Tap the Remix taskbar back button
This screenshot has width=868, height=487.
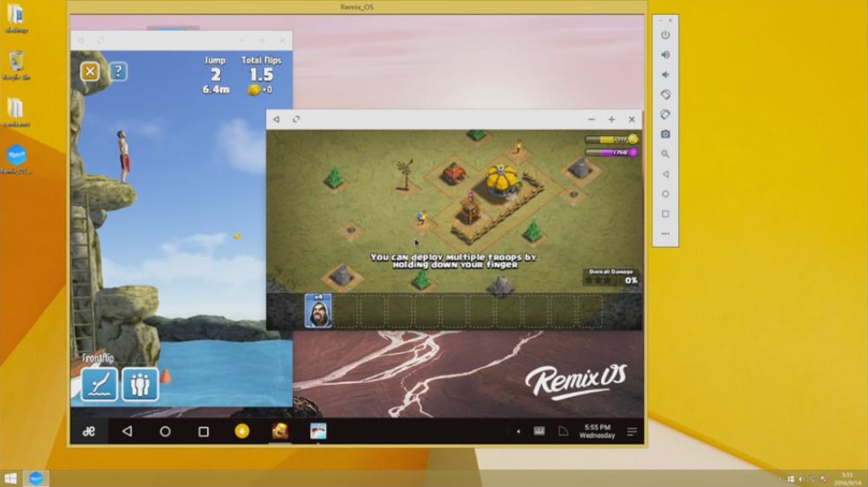click(x=127, y=431)
